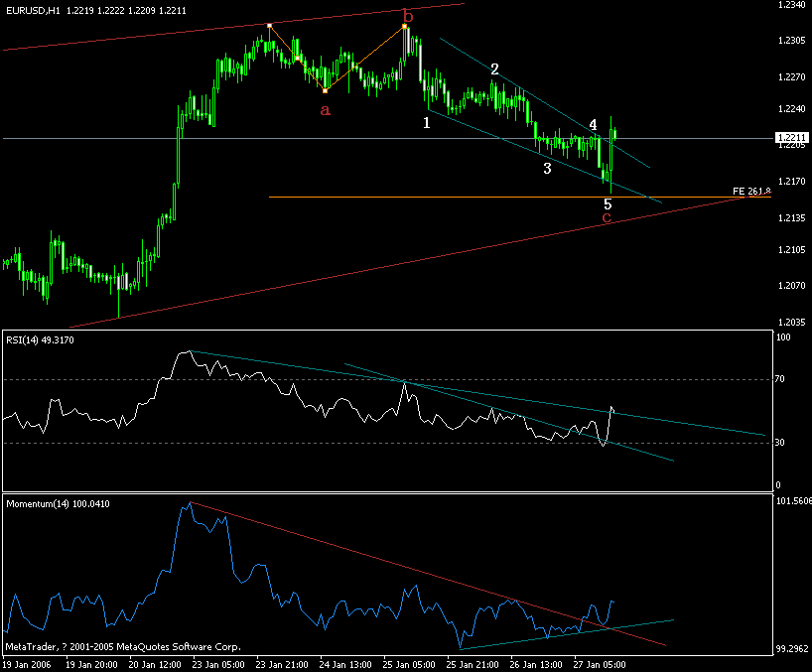812x672 pixels.
Task: Click the Momentum scale value 101.5608
Action: pyautogui.click(x=793, y=500)
